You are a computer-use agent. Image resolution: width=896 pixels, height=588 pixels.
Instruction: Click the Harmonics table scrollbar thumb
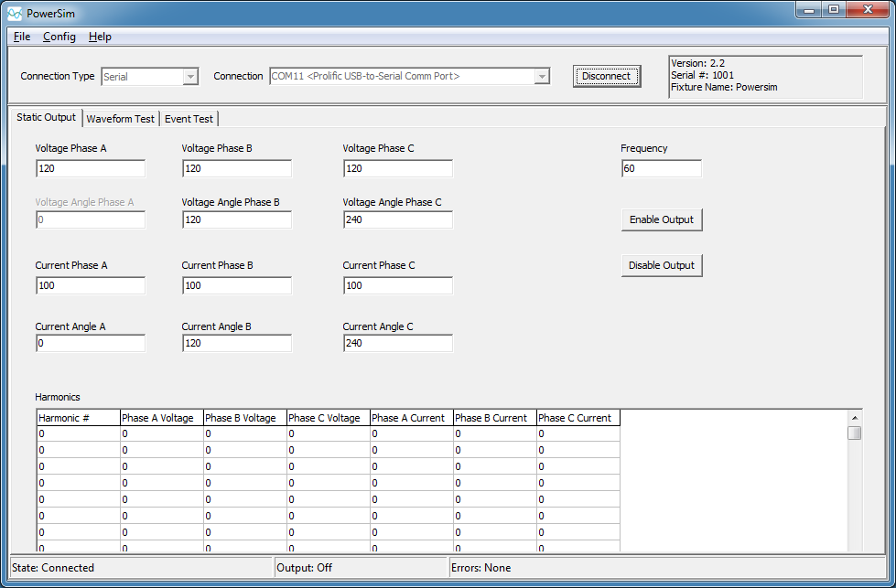click(x=854, y=433)
